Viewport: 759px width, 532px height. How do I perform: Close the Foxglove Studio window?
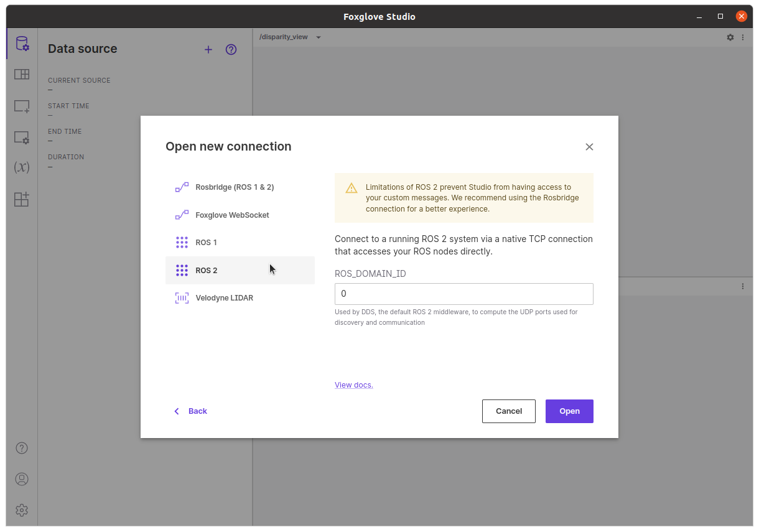(742, 16)
